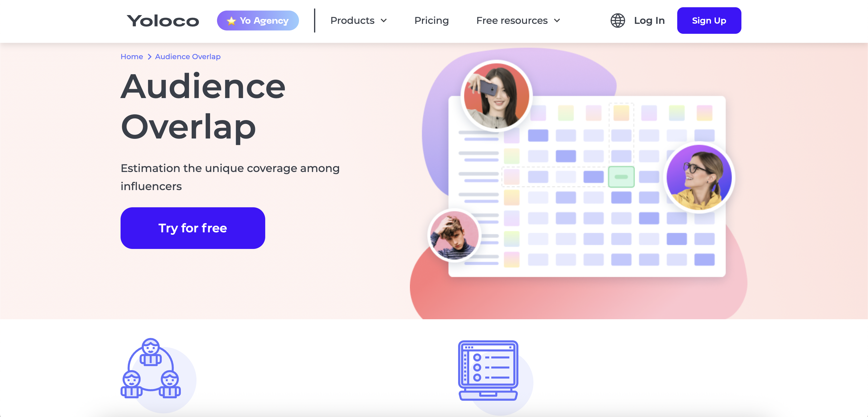The image size is (868, 417).
Task: Click the young man avatar
Action: click(x=454, y=235)
